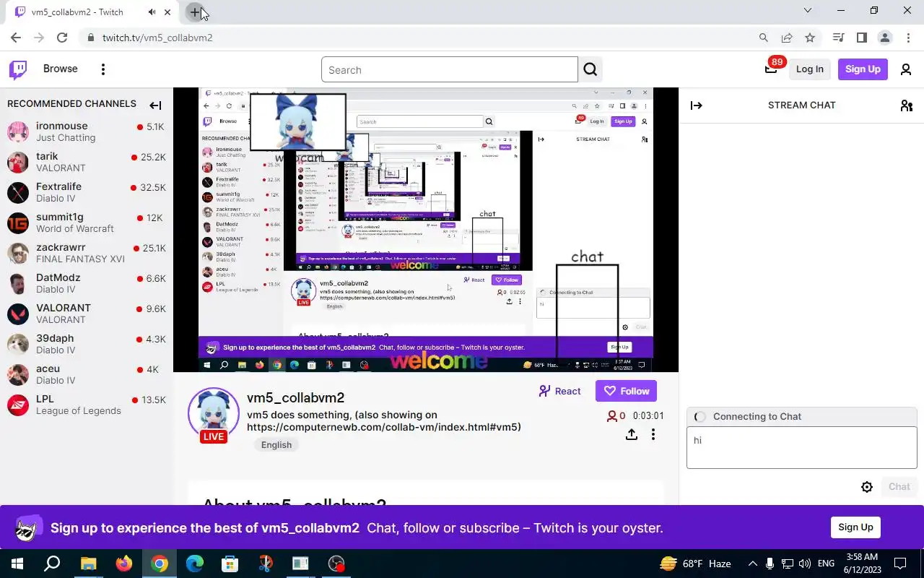Open the user profile icon menu

[x=906, y=69]
